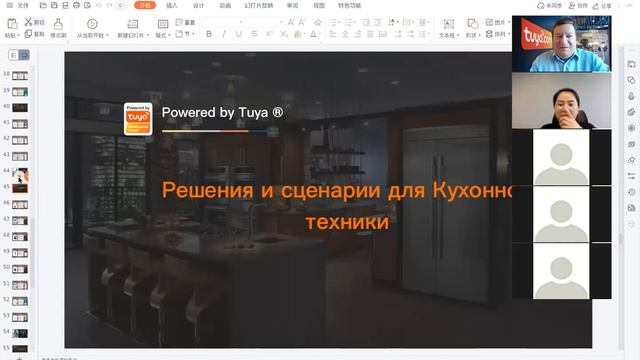Open the layout 版式 dropdown arrow
The image size is (640, 360).
169,36
